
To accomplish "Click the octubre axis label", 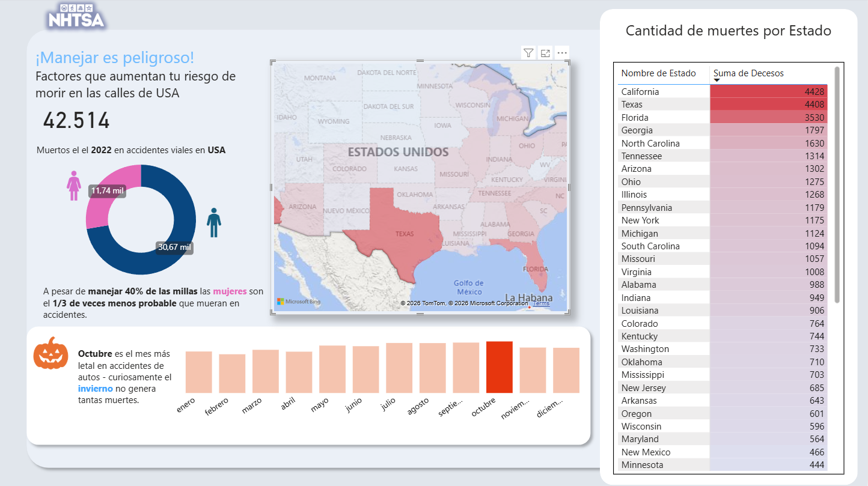I will [x=484, y=406].
